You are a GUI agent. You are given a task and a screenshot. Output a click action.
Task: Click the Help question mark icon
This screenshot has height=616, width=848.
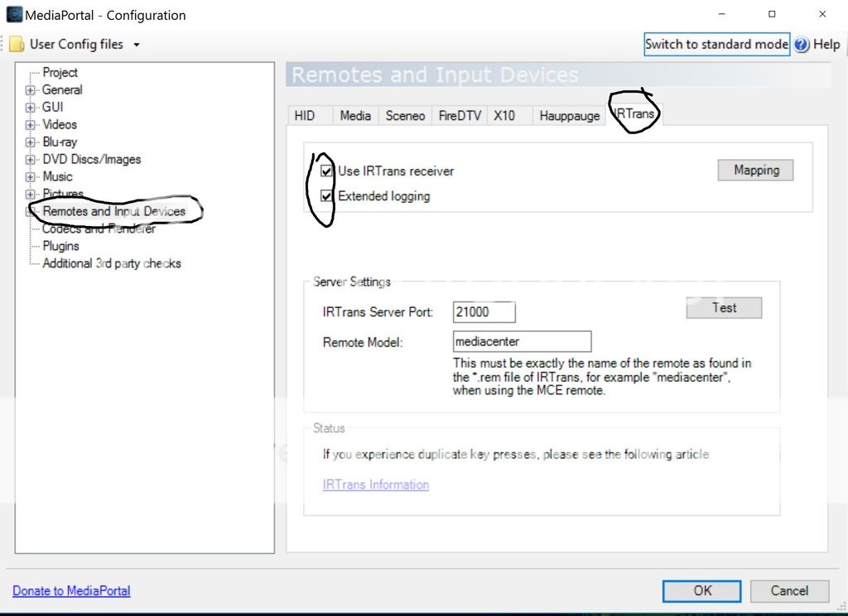coord(802,45)
